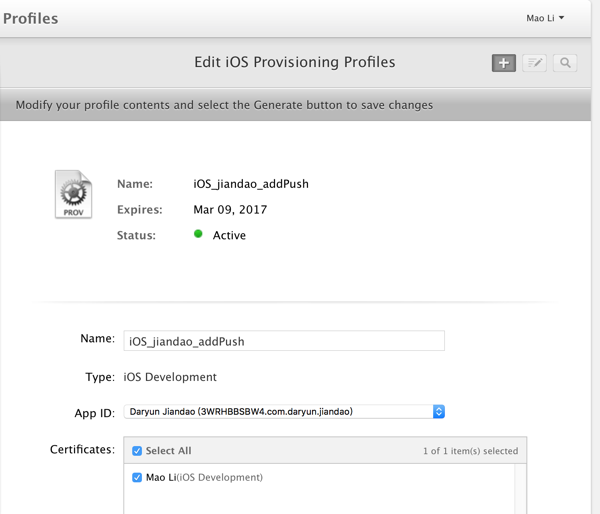Toggle the Select All certificates checkbox
600x514 pixels.
(x=138, y=451)
